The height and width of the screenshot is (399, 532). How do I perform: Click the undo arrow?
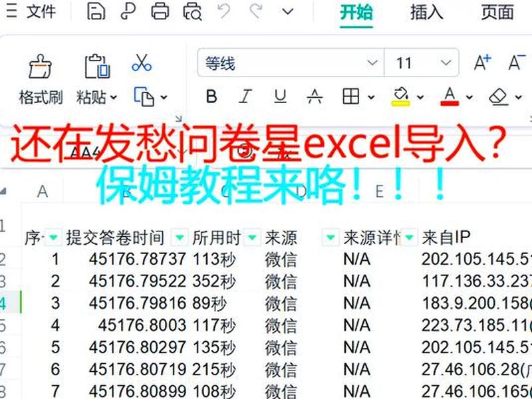coord(224,11)
